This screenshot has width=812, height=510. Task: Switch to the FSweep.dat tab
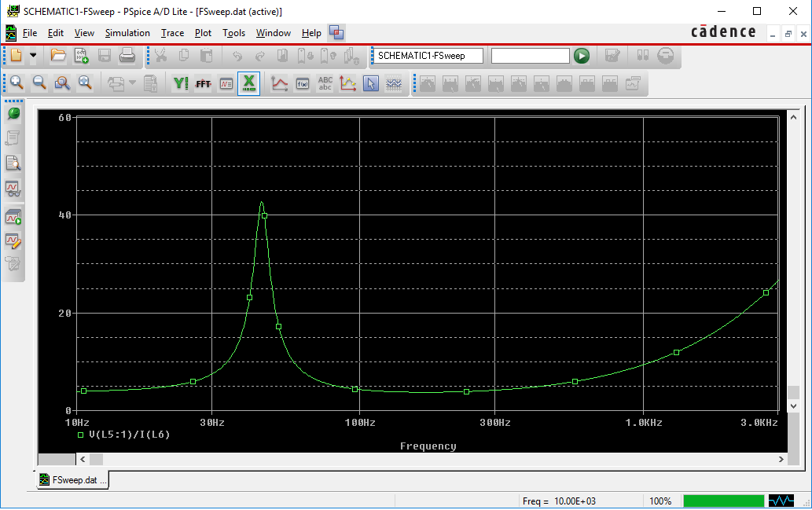(72, 480)
